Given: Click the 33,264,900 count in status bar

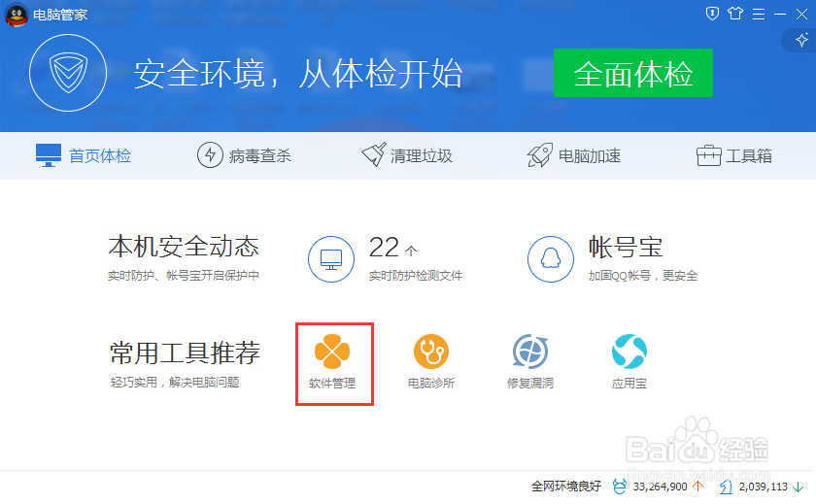Looking at the screenshot, I should coord(660,487).
